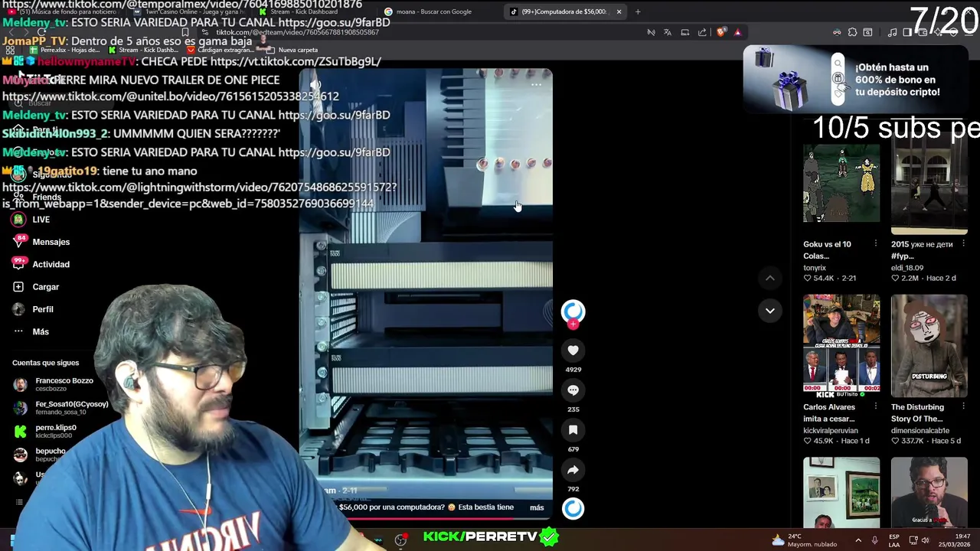Open Mensajes in the sidebar
The width and height of the screenshot is (980, 551).
pos(41,242)
